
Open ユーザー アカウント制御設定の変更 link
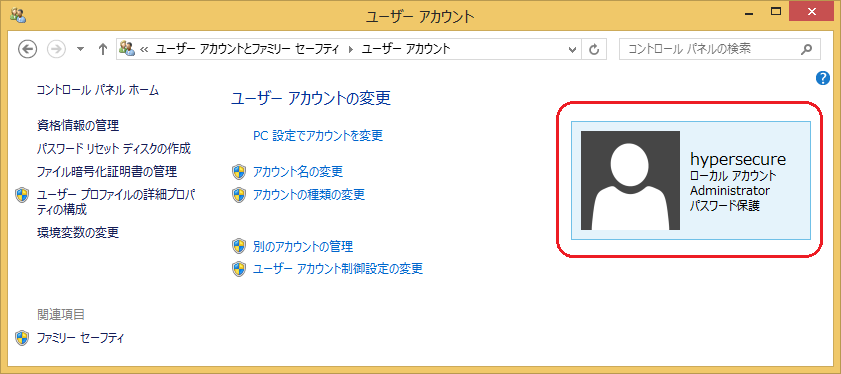pyautogui.click(x=338, y=268)
